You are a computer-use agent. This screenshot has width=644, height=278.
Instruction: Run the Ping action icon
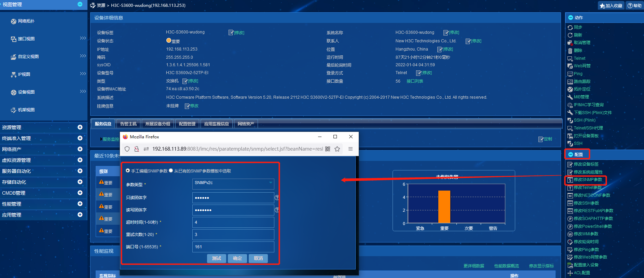[x=570, y=74]
